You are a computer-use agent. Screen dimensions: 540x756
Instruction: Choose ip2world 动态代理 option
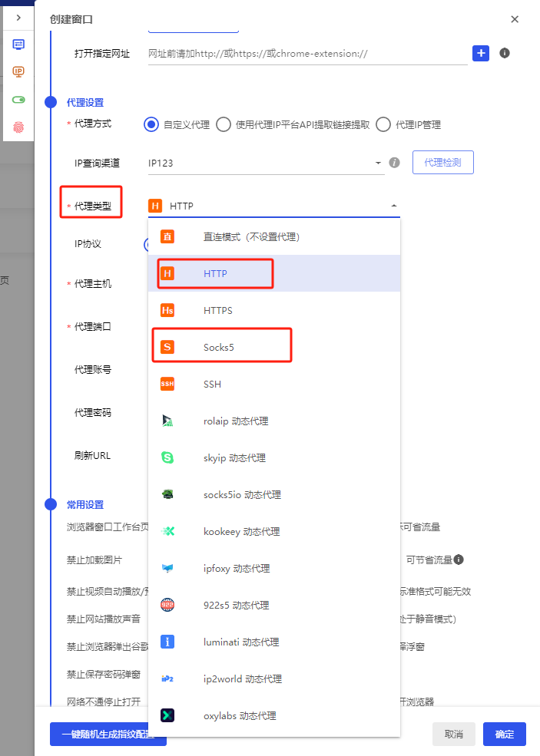[x=274, y=678]
